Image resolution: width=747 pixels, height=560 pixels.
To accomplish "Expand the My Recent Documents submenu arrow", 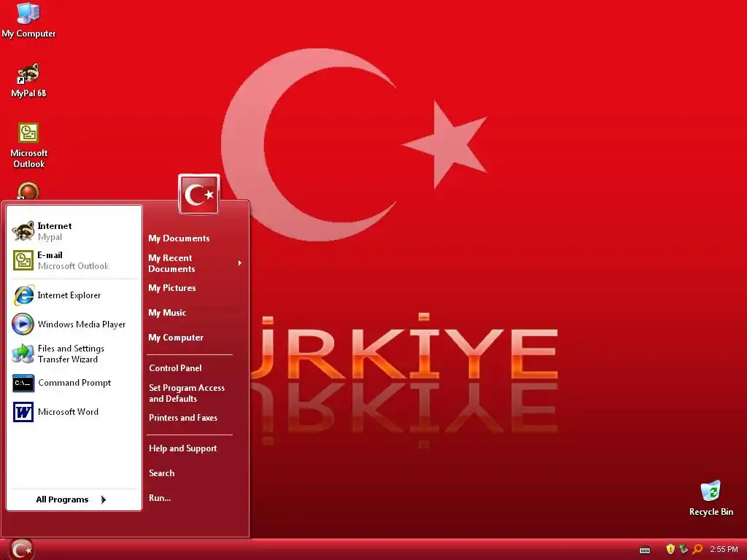I will (x=239, y=262).
